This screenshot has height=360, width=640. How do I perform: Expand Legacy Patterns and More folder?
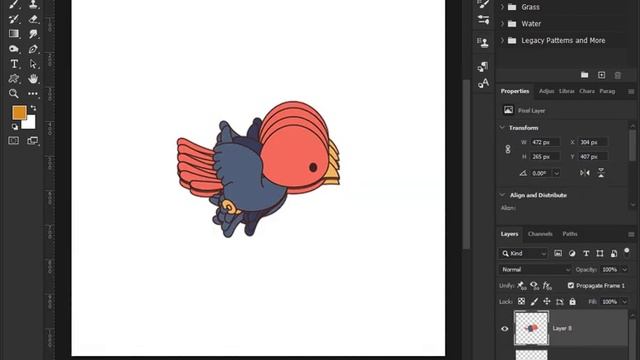pyautogui.click(x=502, y=40)
